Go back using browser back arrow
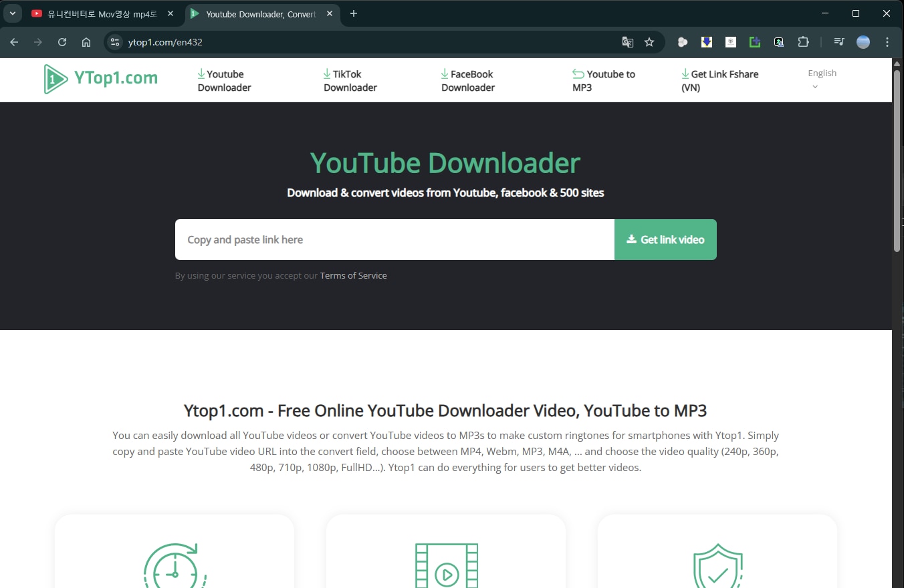This screenshot has width=904, height=588. [14, 42]
